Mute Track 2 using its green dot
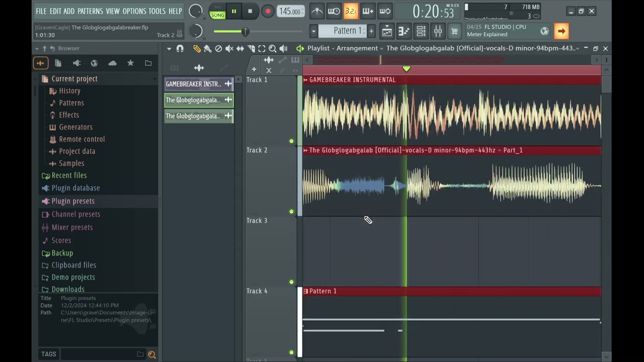The image size is (644, 362). tap(291, 212)
